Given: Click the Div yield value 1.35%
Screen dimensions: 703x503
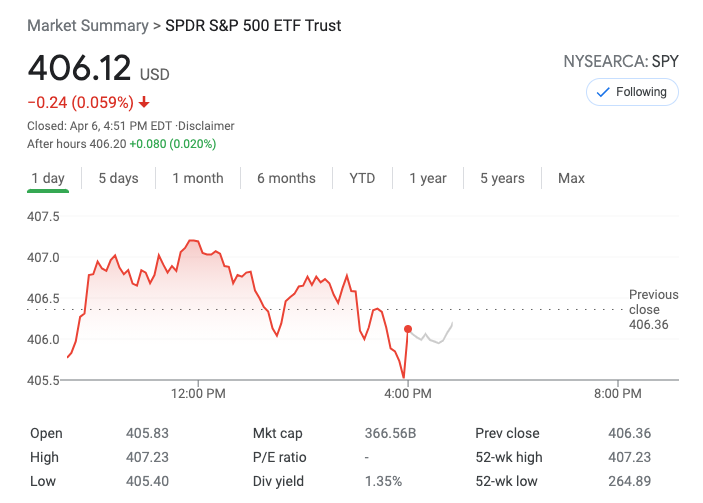Looking at the screenshot, I should [383, 481].
